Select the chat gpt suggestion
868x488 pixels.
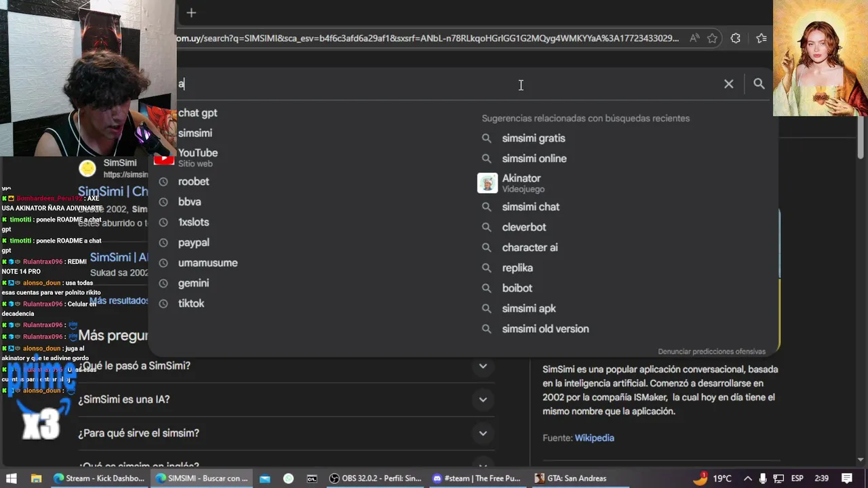[x=197, y=113]
